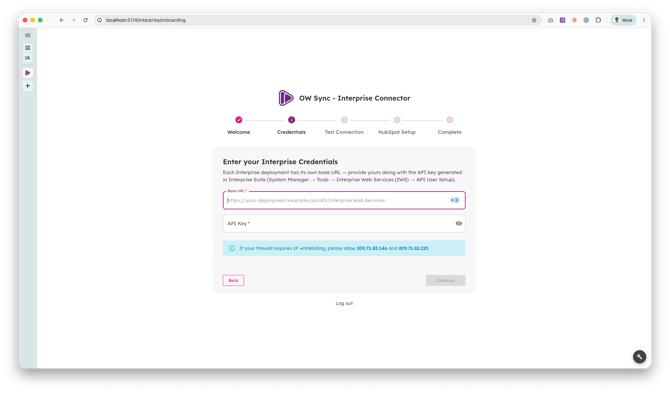
Task: Open the wrench dev tools button
Action: [x=639, y=357]
